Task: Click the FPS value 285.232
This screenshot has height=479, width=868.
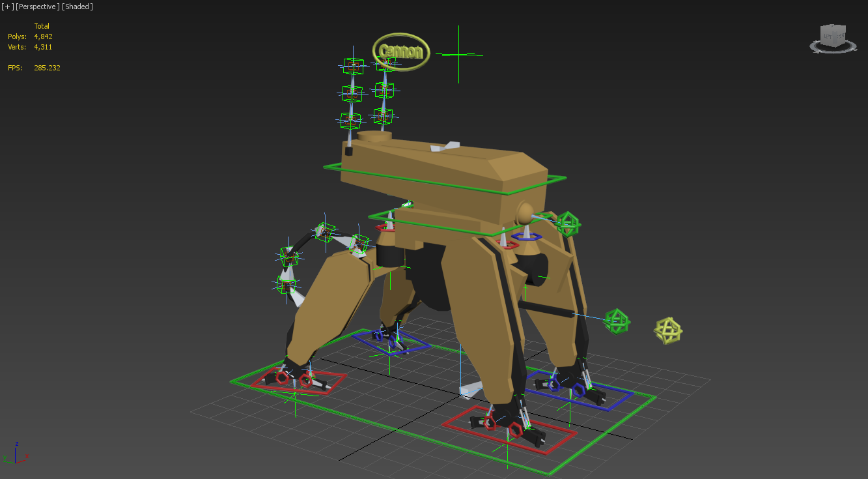Action: pos(47,68)
